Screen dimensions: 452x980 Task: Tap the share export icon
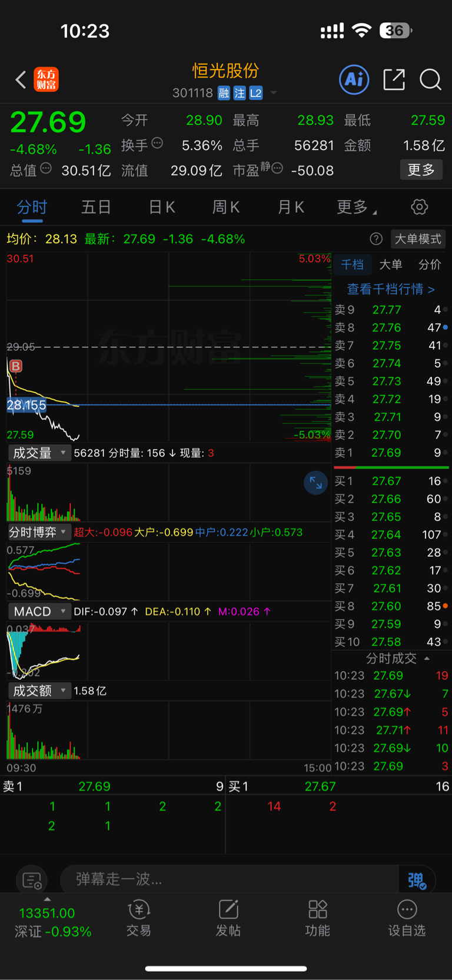coord(394,79)
